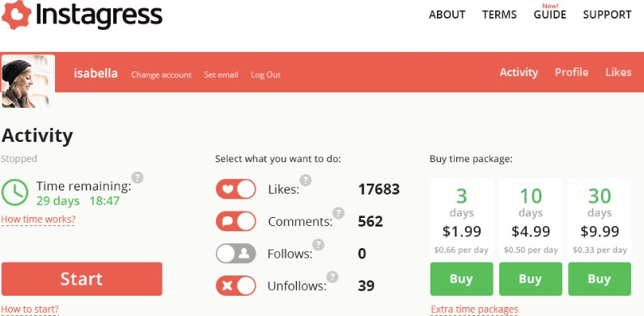
Task: Buy the 10 days package
Action: click(530, 279)
